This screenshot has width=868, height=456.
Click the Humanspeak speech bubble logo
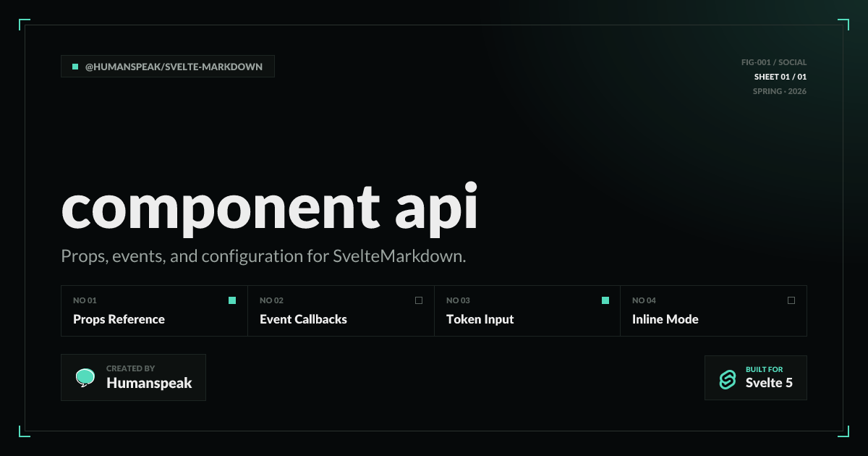click(x=85, y=378)
